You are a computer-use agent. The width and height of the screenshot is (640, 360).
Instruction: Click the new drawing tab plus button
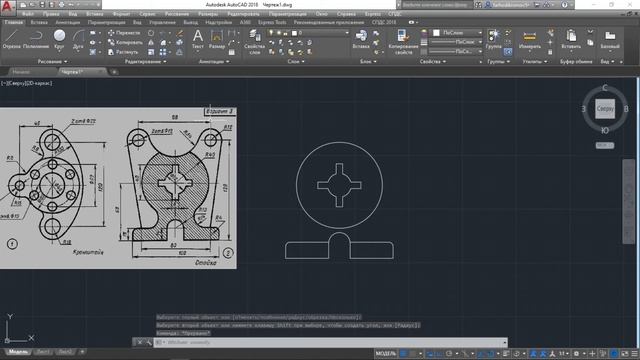coord(115,72)
